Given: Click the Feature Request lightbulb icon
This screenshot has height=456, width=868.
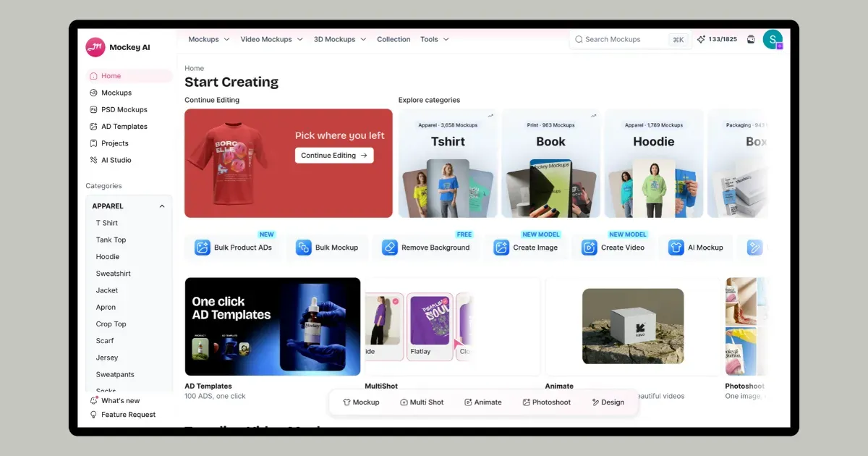Looking at the screenshot, I should [x=93, y=415].
